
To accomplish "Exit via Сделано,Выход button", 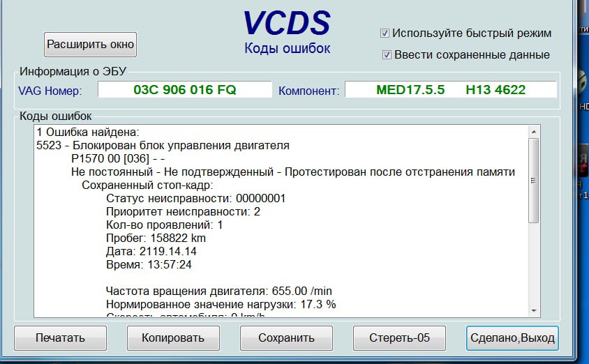I will (x=512, y=338).
